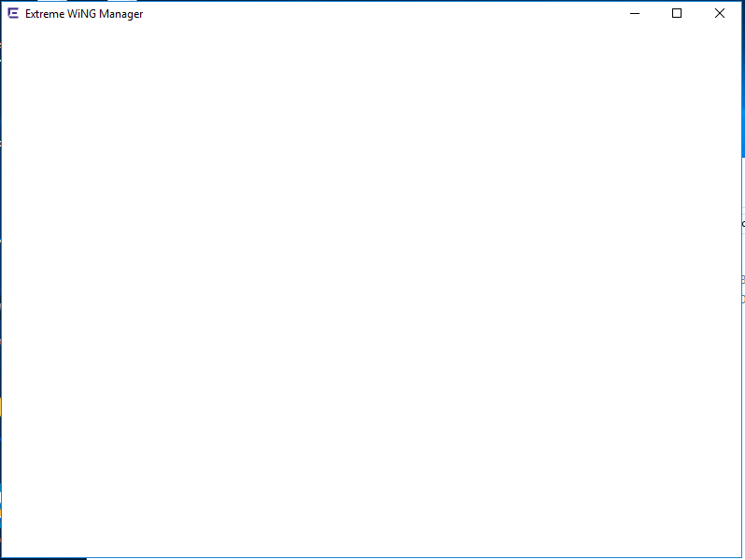Minimize the Extreme WiNG Manager window
Screen dimensions: 745x560
pyautogui.click(x=635, y=13)
